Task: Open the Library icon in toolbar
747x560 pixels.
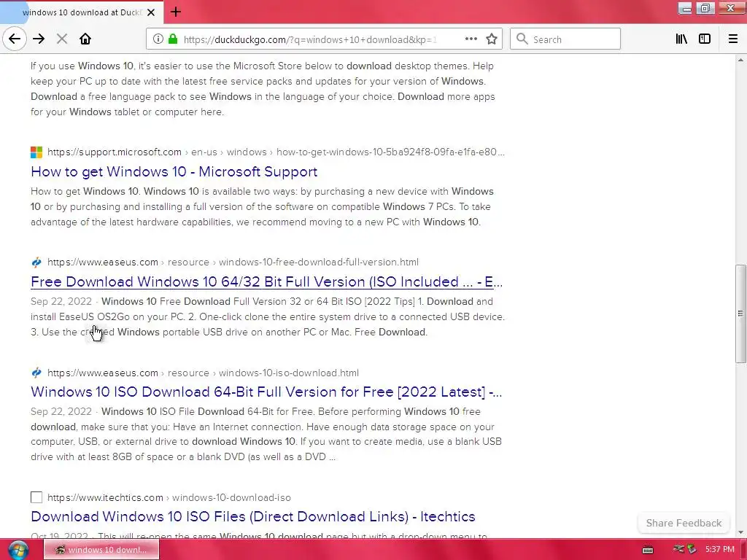Action: pos(681,39)
